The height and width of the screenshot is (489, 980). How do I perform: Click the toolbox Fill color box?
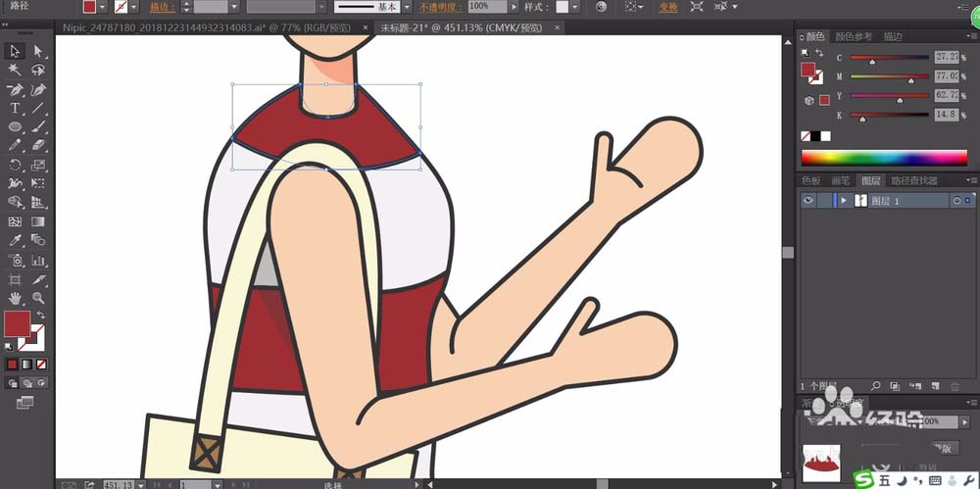(17, 324)
